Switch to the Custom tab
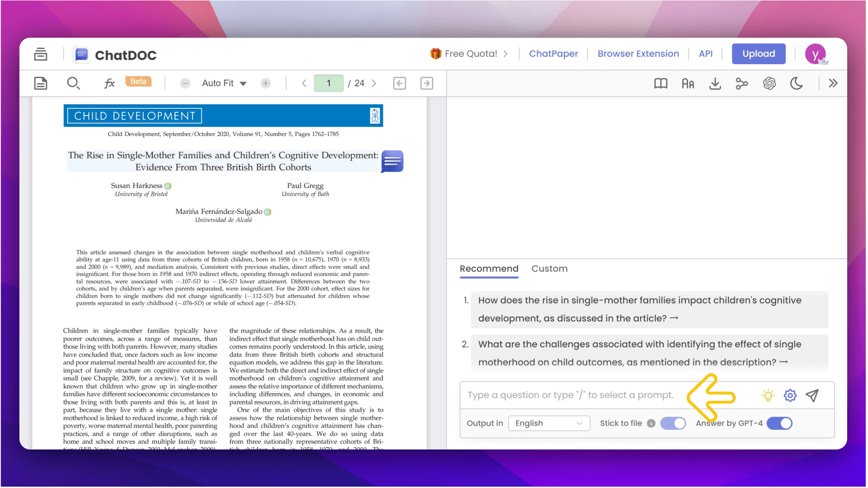This screenshot has width=868, height=488. [549, 269]
